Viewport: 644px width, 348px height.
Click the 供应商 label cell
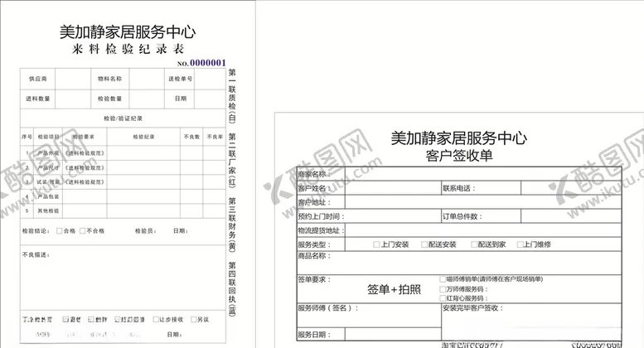point(38,79)
